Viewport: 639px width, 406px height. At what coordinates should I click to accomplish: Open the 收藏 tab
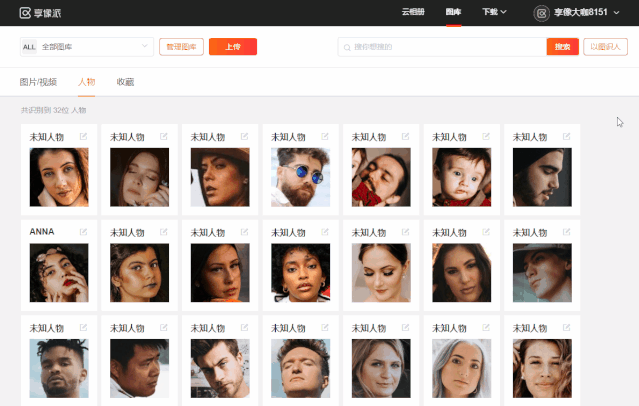coord(125,82)
